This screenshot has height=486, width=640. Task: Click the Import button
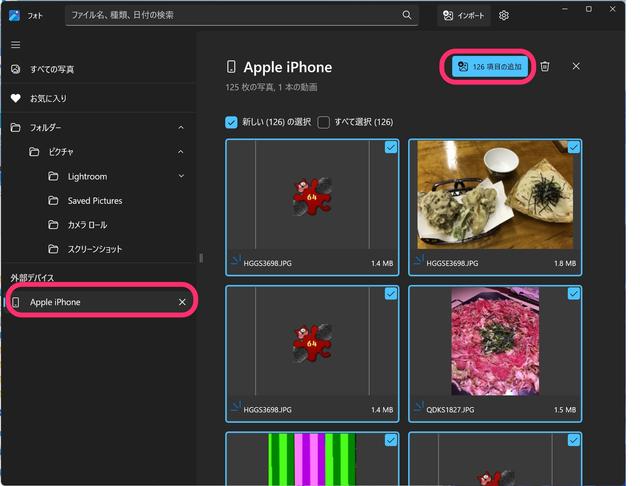(x=465, y=16)
